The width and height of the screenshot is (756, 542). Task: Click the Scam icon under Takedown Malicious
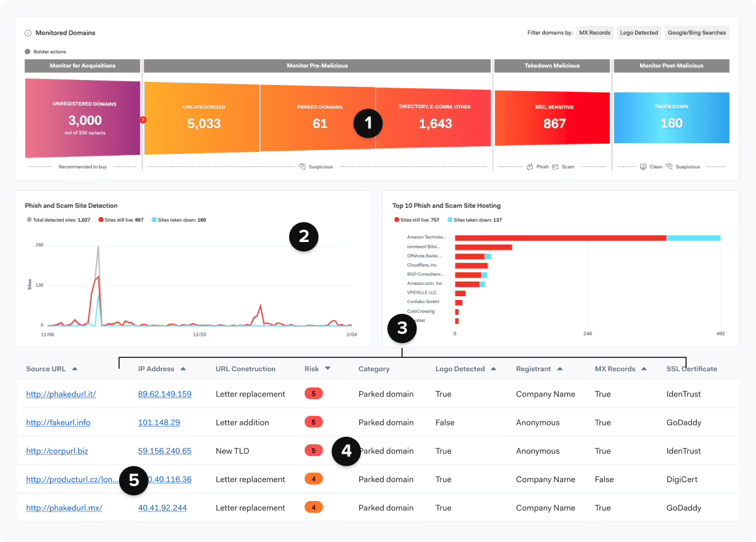(555, 166)
